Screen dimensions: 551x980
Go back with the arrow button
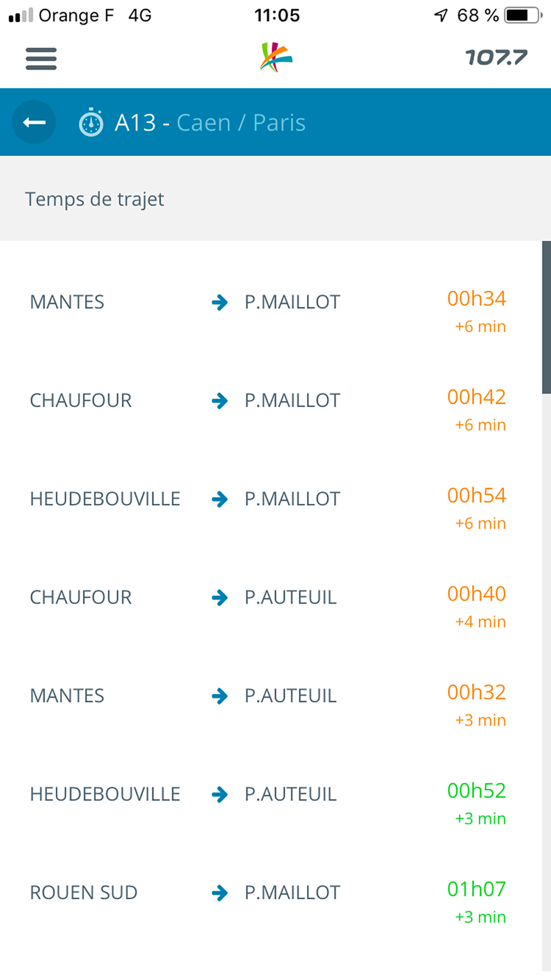(34, 122)
